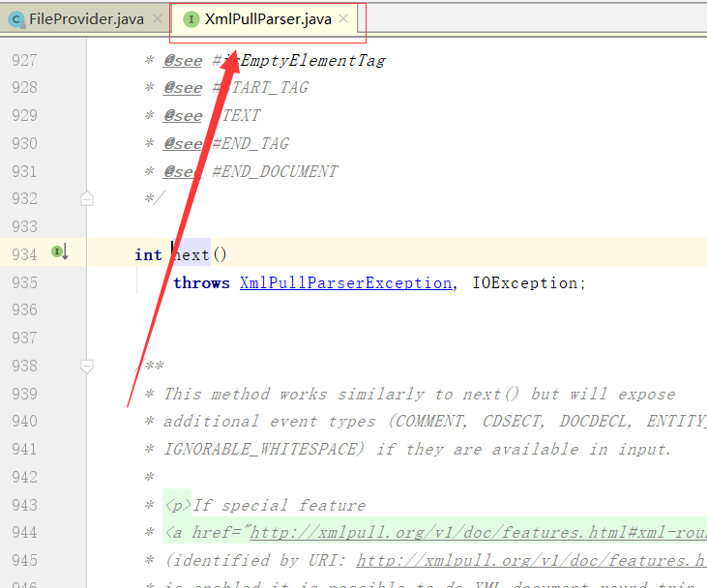Close the XmlPullParser.java tab
Screen dimensions: 707x588
[343, 19]
